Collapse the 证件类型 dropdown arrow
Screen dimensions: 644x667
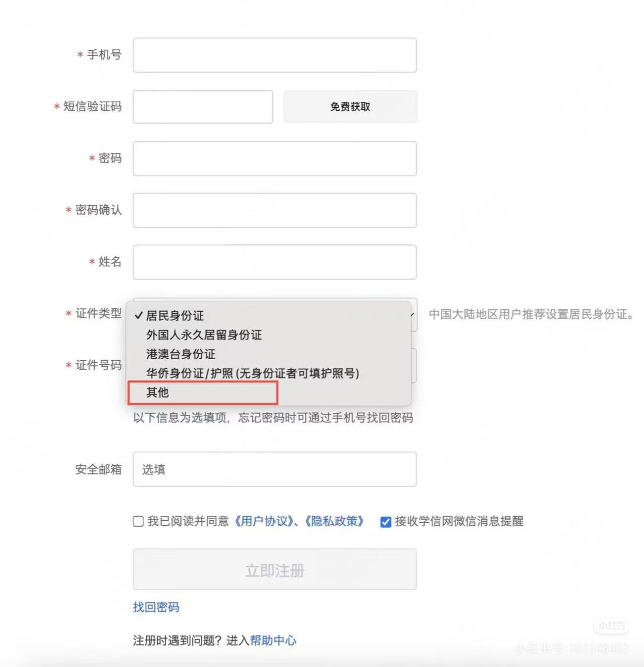click(x=413, y=315)
